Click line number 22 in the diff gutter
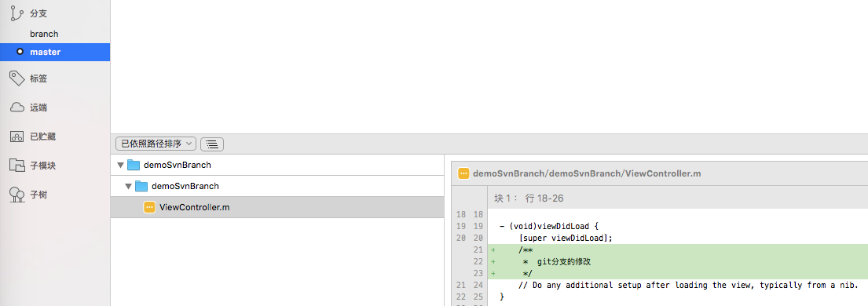Viewport: 868px width, 306px height. click(x=478, y=262)
